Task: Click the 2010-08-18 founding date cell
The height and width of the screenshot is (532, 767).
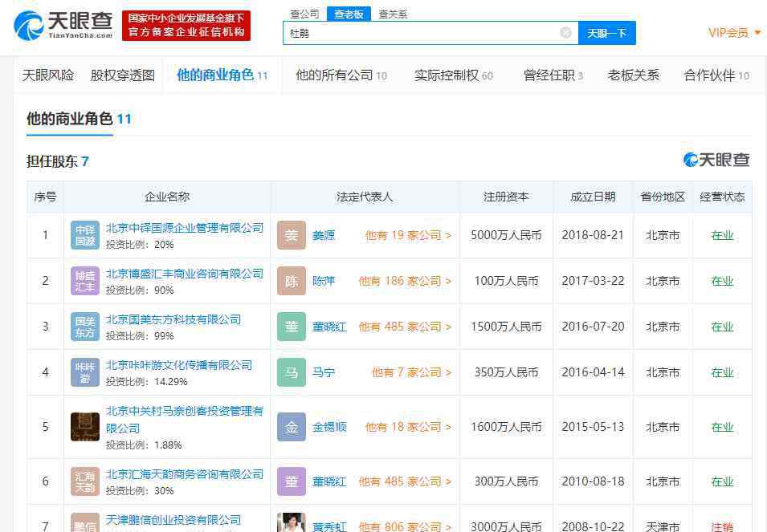Action: coord(593,481)
